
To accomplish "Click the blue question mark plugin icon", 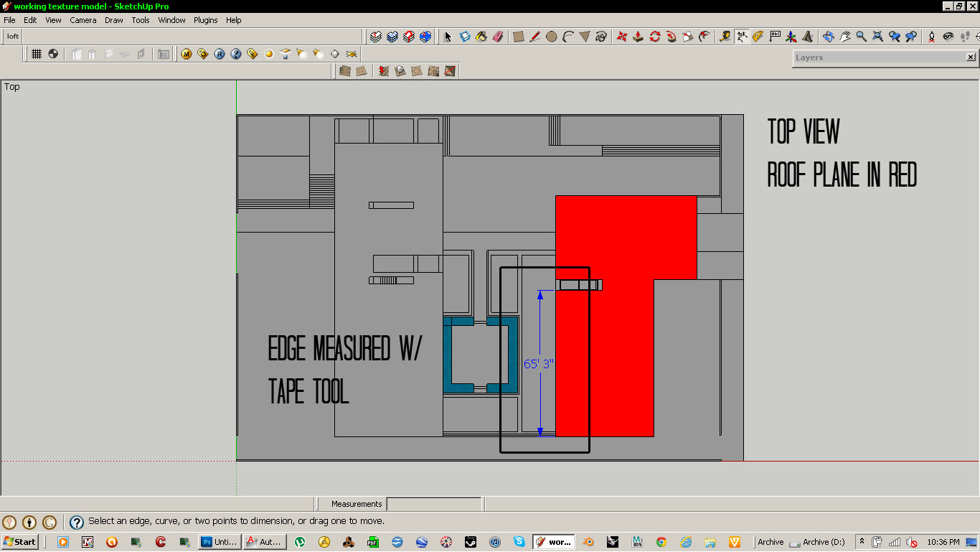I will 236,54.
